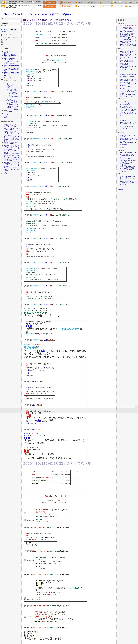Open D2ndテストXその3748 in recently created pages
This screenshot has height=644, width=138.
point(12,128)
